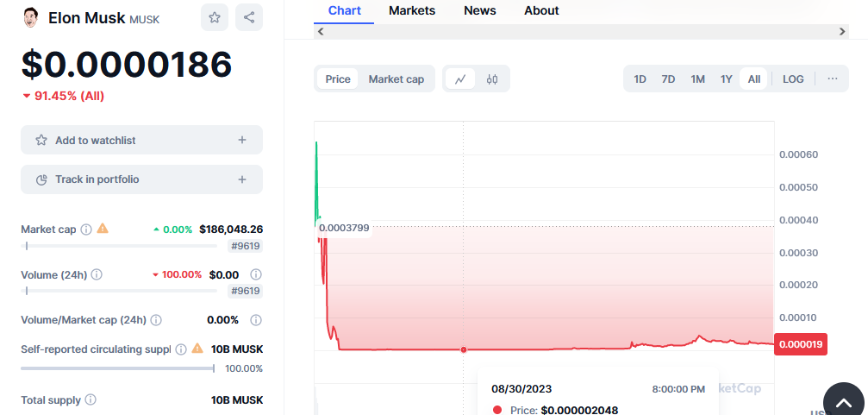Click circulating supply info icon
The image size is (868, 415).
[x=181, y=349]
